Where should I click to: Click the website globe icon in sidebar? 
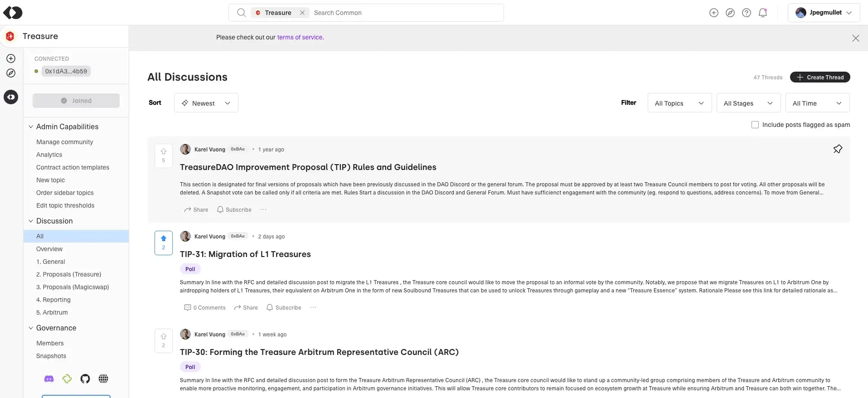tap(103, 379)
